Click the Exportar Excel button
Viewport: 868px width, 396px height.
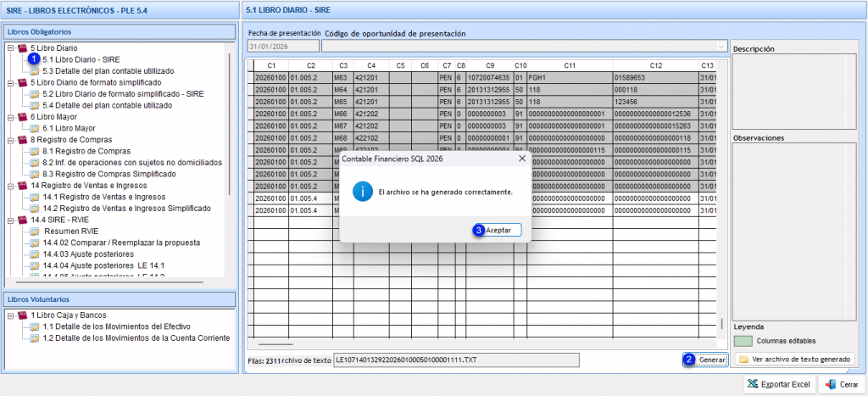tap(778, 384)
